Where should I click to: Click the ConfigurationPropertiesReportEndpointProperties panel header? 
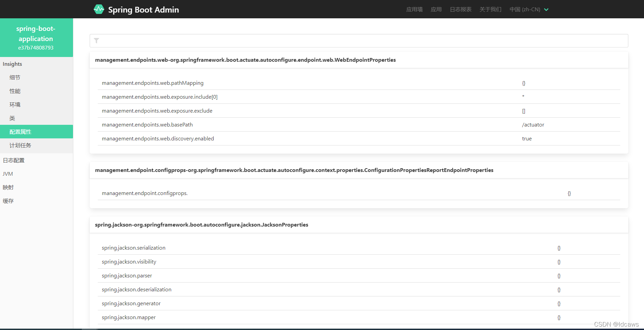pyautogui.click(x=359, y=170)
